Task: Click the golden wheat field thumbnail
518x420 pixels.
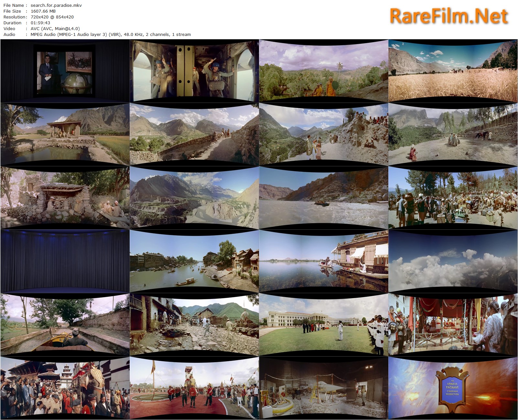Action: pos(453,71)
